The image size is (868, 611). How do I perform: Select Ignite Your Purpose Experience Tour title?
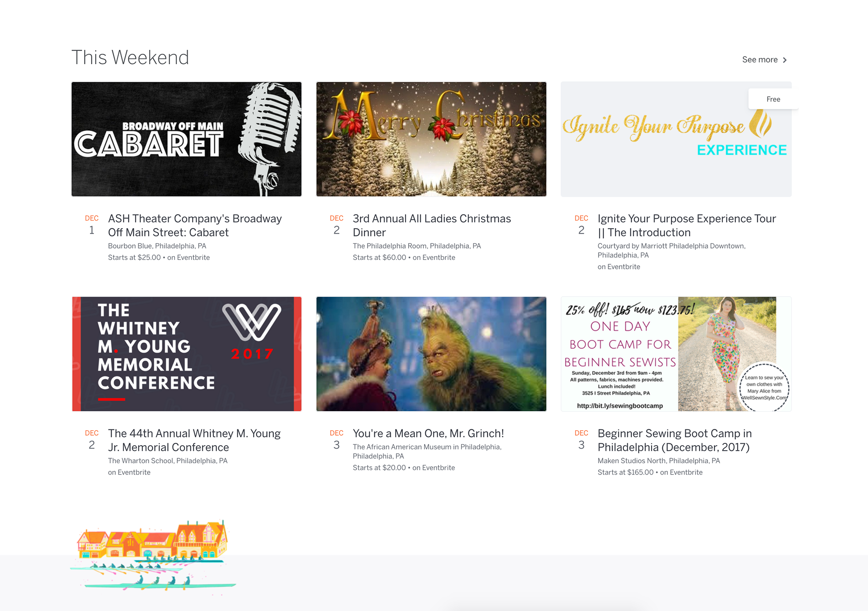pos(686,226)
